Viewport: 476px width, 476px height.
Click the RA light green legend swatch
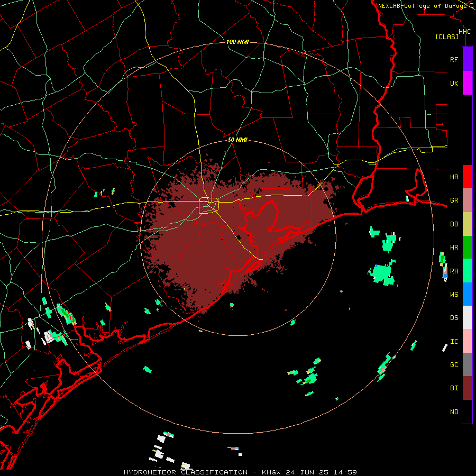(x=467, y=271)
